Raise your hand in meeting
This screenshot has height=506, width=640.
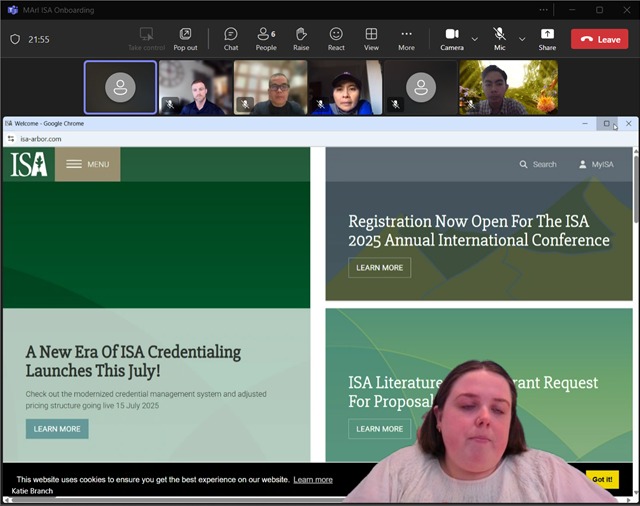pyautogui.click(x=301, y=39)
